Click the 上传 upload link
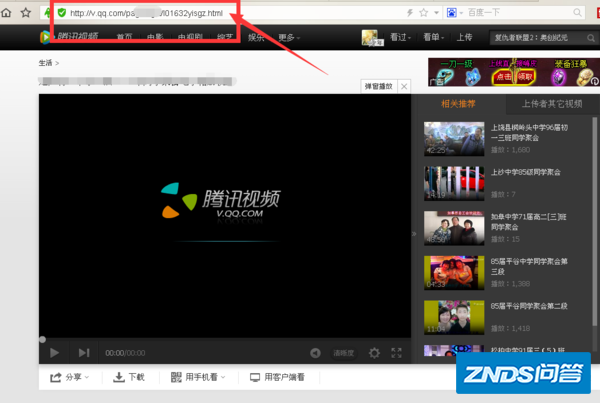600x403 pixels. (x=465, y=37)
